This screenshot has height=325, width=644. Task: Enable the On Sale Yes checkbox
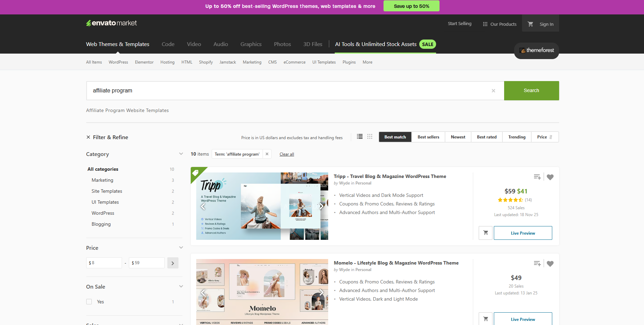click(89, 302)
